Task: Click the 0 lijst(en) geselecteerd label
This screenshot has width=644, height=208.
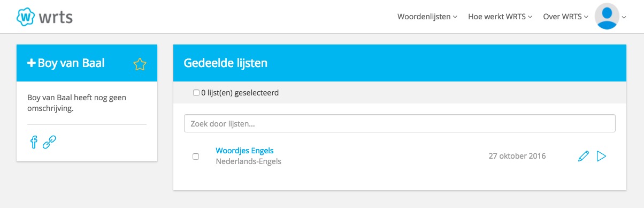Action: (x=240, y=93)
